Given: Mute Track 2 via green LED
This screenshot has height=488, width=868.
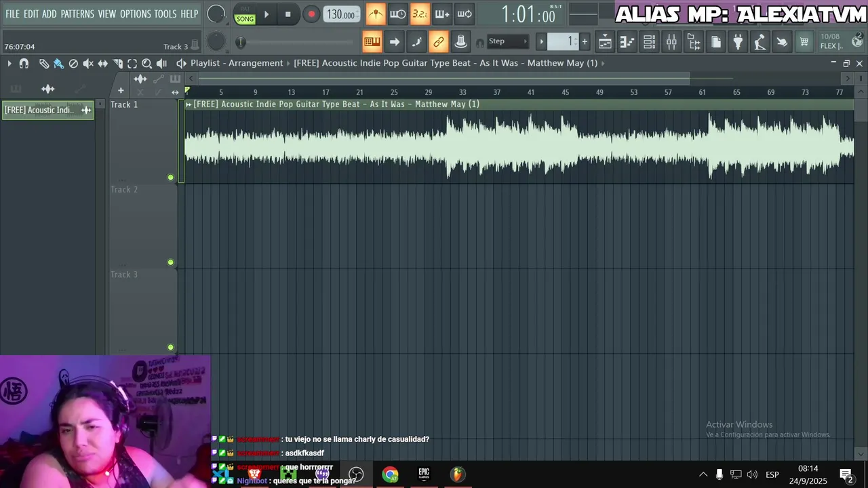Looking at the screenshot, I should [171, 262].
